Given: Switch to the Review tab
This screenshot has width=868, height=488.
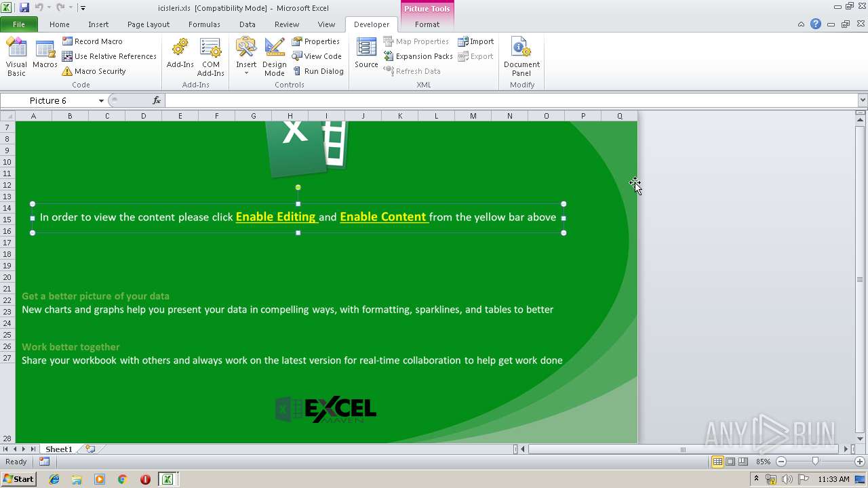Looking at the screenshot, I should click(287, 24).
